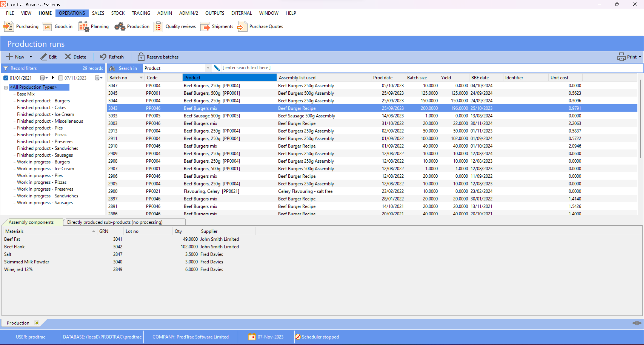644x345 pixels.
Task: Open the Print dropdown arrow
Action: [x=639, y=57]
